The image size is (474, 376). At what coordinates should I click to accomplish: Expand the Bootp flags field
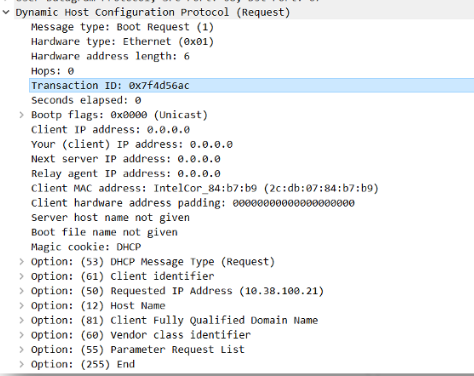click(22, 115)
